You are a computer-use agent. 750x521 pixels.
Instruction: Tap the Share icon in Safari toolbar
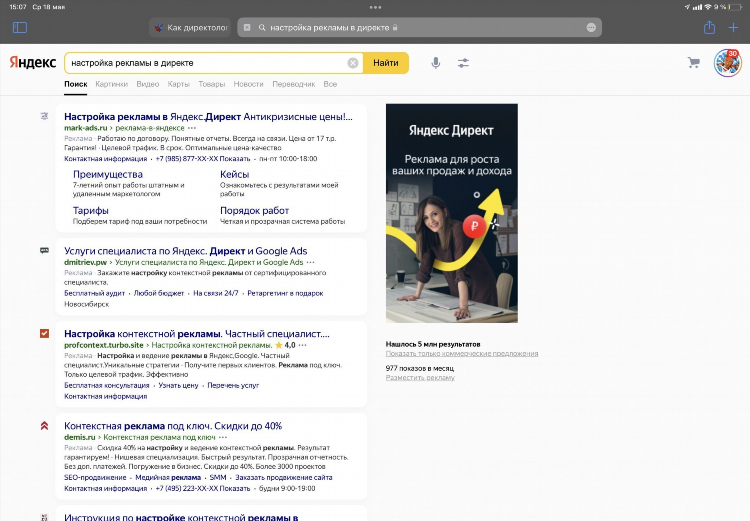pos(709,27)
